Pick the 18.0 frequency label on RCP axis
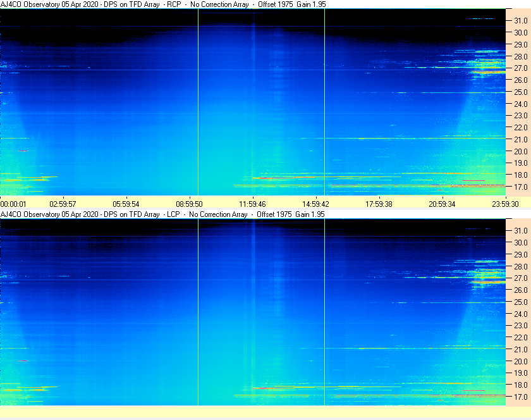The image size is (531, 420). coord(521,175)
